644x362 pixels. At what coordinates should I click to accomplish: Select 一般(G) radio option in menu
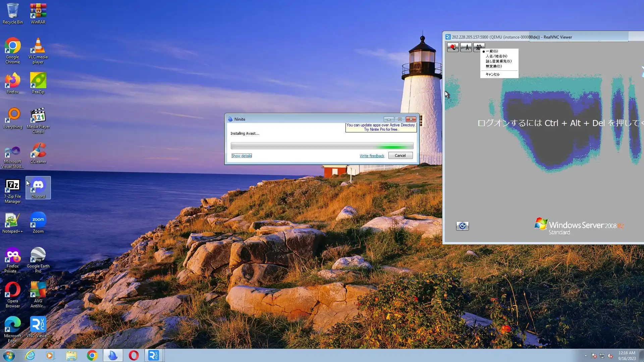click(492, 51)
